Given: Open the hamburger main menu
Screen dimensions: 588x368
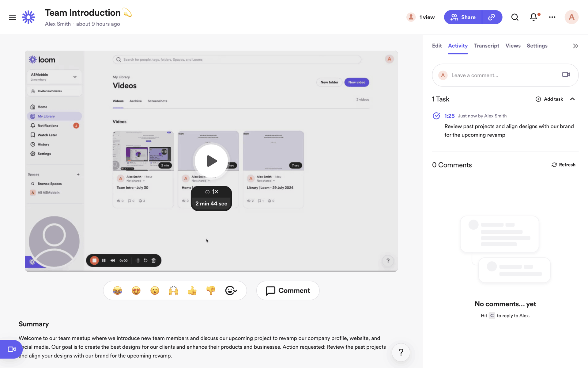Looking at the screenshot, I should [12, 17].
